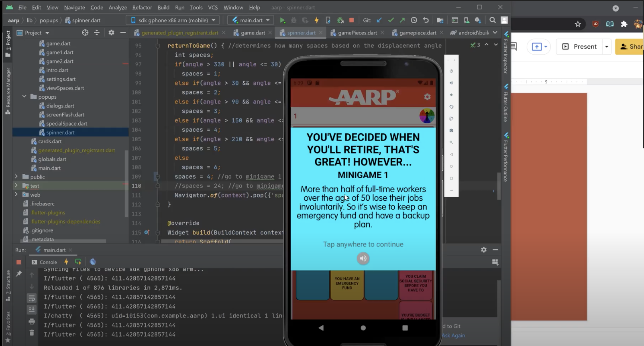Click emulator power button in side toolbar
This screenshot has height=346, width=644.
(x=451, y=71)
